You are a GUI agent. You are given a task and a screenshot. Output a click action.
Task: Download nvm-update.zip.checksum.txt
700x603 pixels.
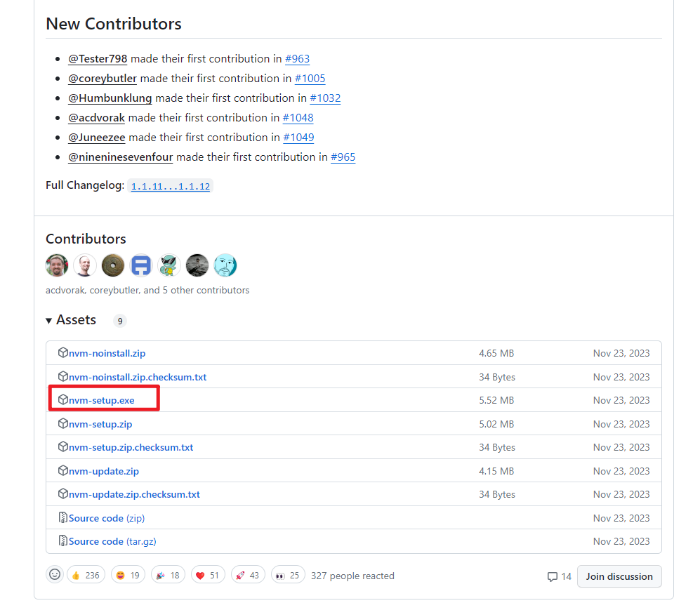[x=134, y=494]
